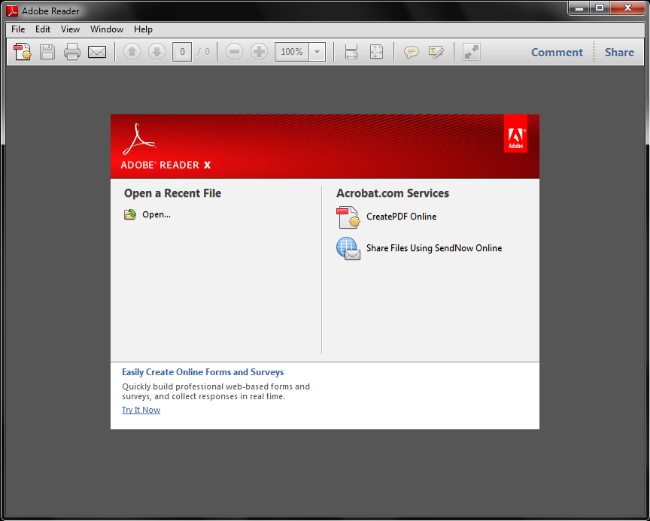Go to next page arrow icon
Image resolution: width=650 pixels, height=521 pixels.
pos(157,52)
